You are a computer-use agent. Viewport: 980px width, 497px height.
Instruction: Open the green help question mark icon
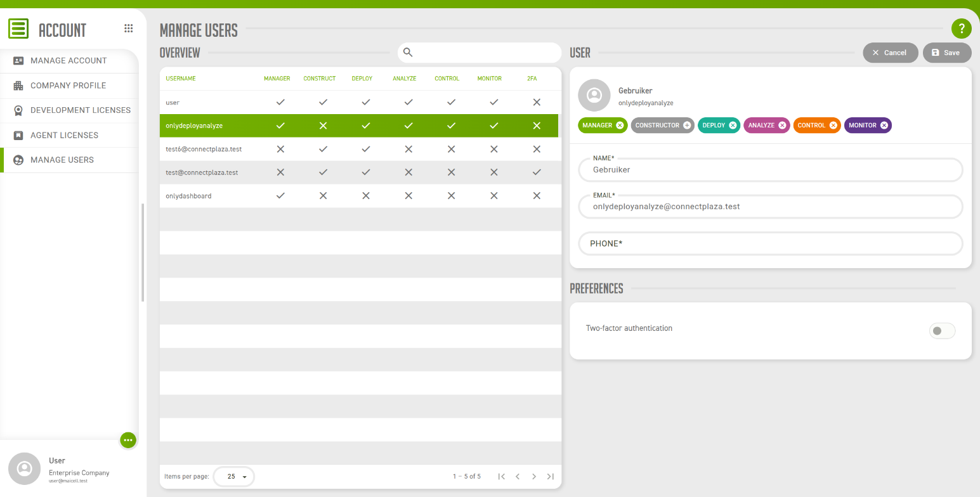962,29
